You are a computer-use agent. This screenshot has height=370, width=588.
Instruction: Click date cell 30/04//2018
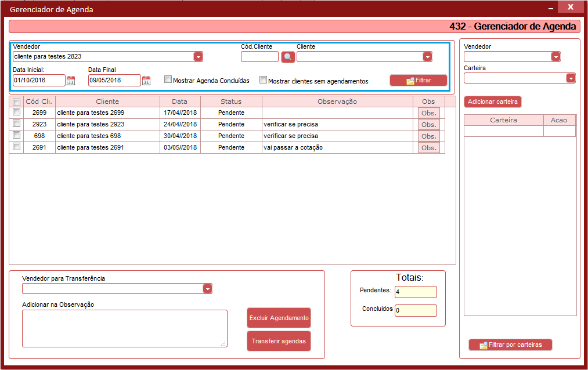(180, 136)
